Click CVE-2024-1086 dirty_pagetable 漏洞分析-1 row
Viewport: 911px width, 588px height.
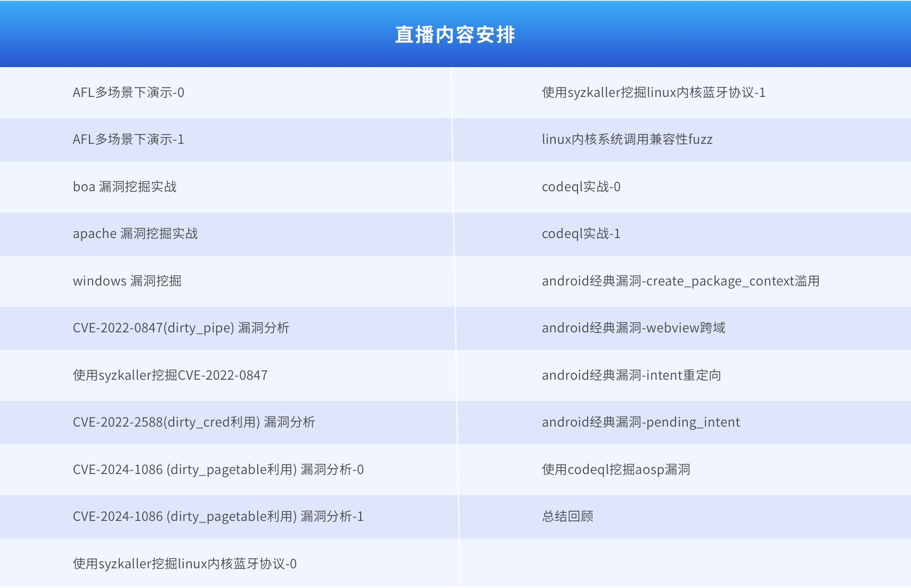coord(218,517)
